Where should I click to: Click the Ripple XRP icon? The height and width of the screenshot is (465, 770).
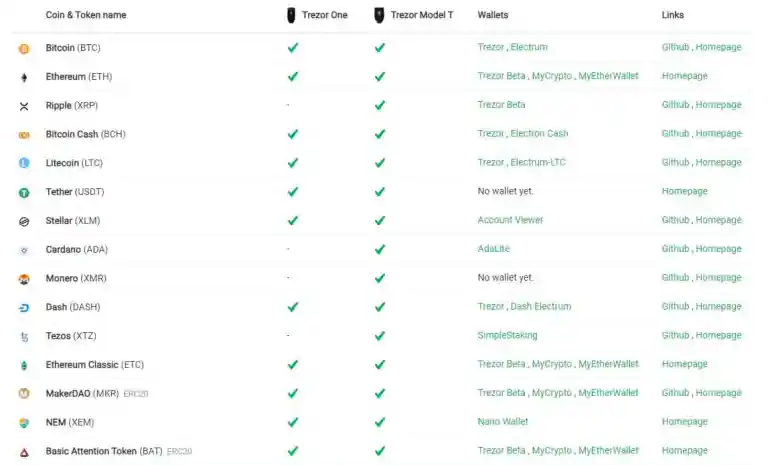(24, 106)
